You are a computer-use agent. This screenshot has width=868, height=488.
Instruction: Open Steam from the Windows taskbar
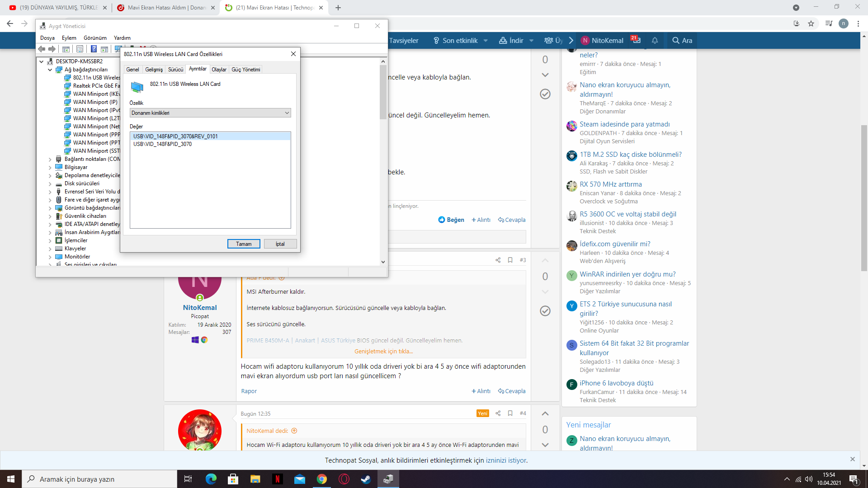pyautogui.click(x=366, y=479)
